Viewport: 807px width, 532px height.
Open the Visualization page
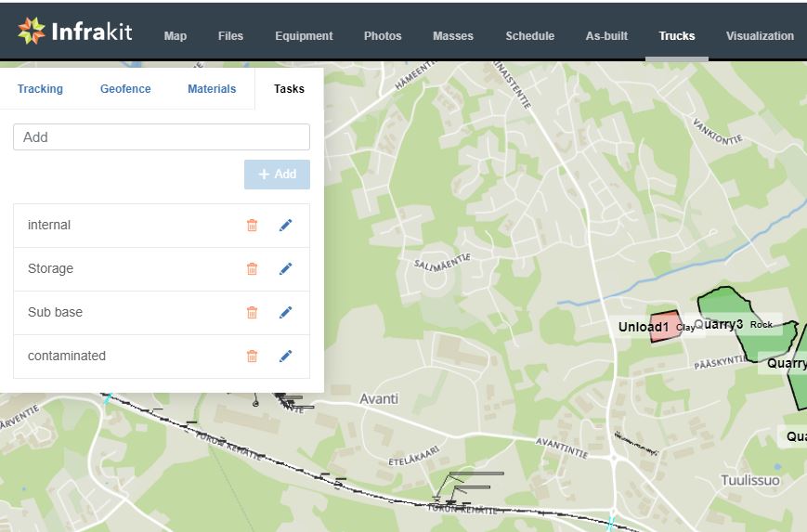point(760,36)
